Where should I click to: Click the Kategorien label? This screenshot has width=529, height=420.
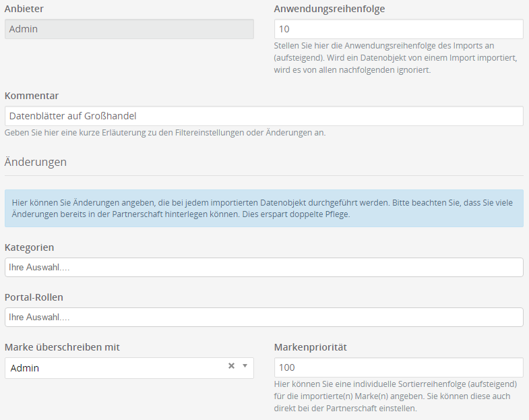tap(29, 247)
